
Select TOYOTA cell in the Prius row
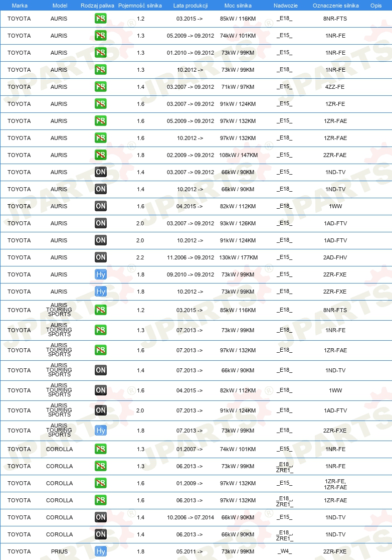click(19, 551)
